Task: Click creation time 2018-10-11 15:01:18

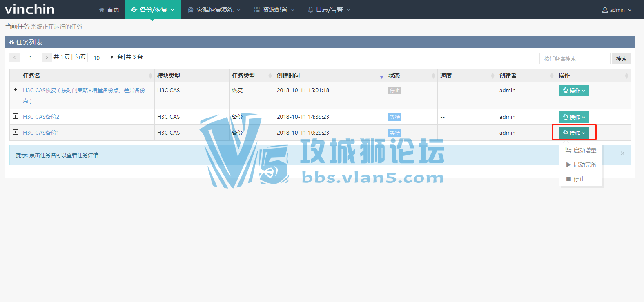Action: coord(303,90)
